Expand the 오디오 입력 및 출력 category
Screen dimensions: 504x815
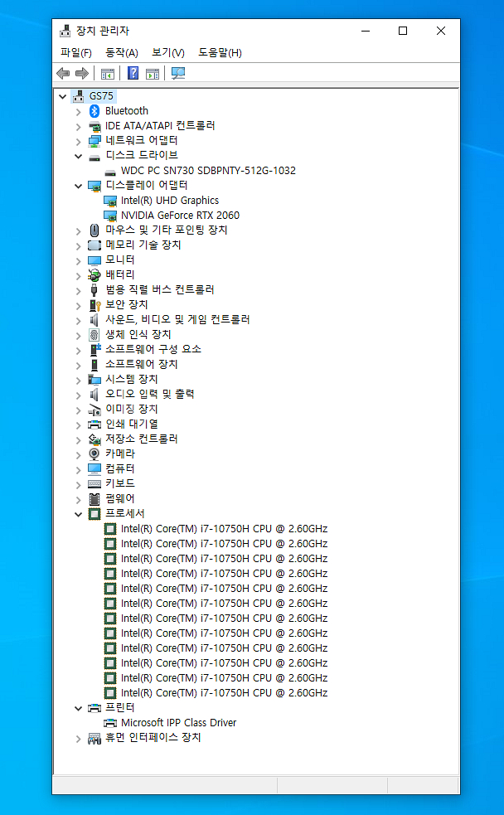pos(79,395)
